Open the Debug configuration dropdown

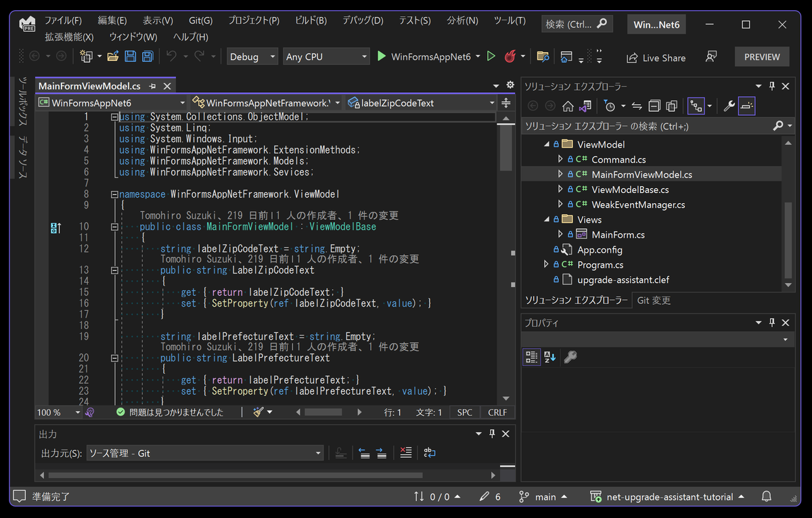coord(252,57)
